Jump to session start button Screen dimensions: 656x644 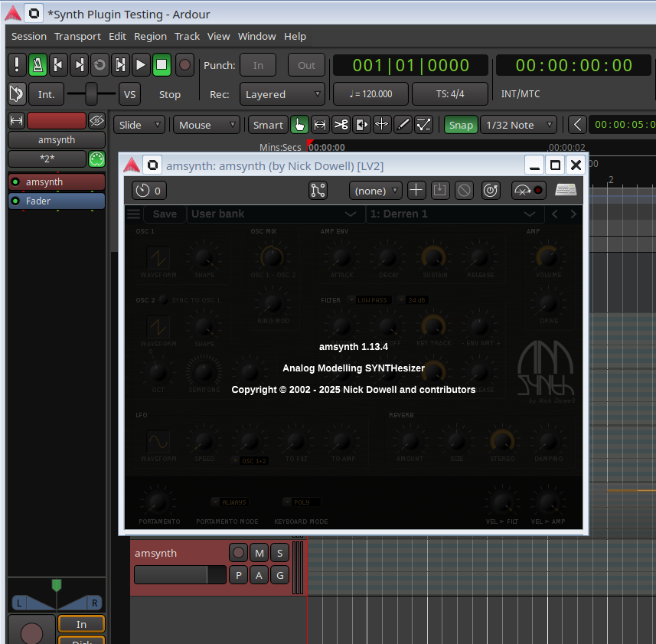pos(58,65)
